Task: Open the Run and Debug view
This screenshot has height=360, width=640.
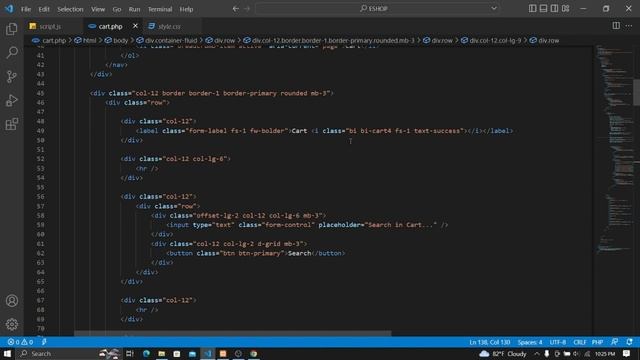Action: tap(12, 100)
